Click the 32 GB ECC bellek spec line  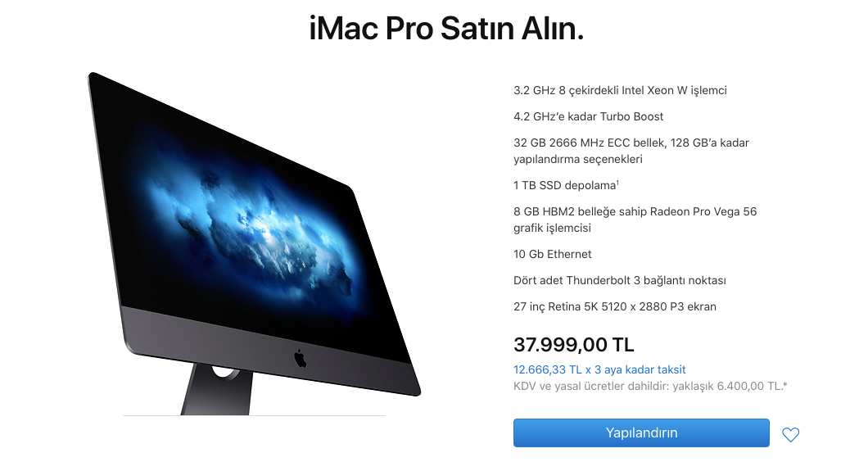coord(631,151)
